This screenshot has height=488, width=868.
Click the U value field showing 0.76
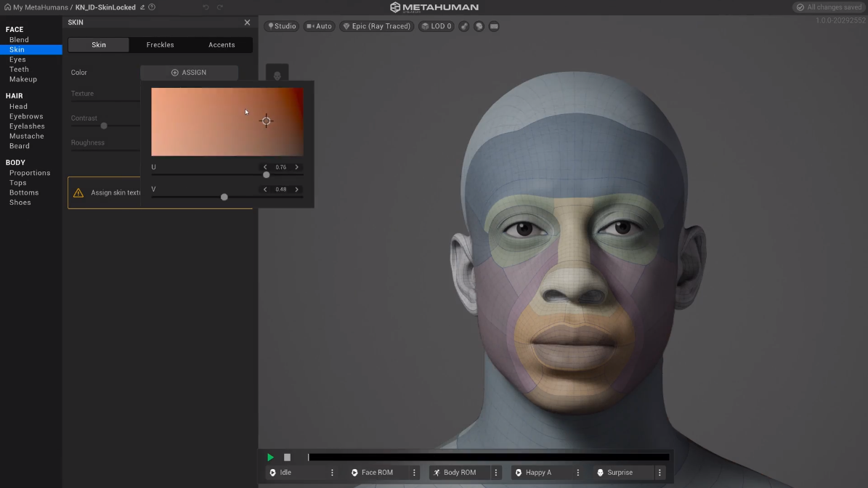(280, 167)
